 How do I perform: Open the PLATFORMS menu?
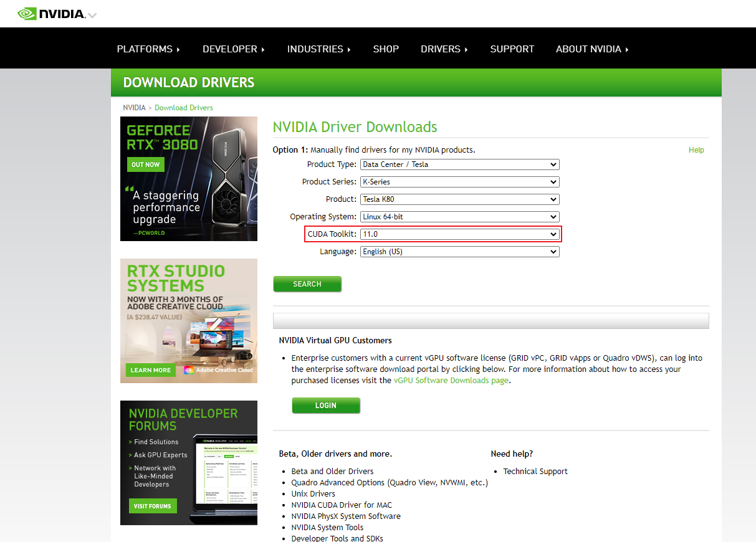tap(148, 49)
